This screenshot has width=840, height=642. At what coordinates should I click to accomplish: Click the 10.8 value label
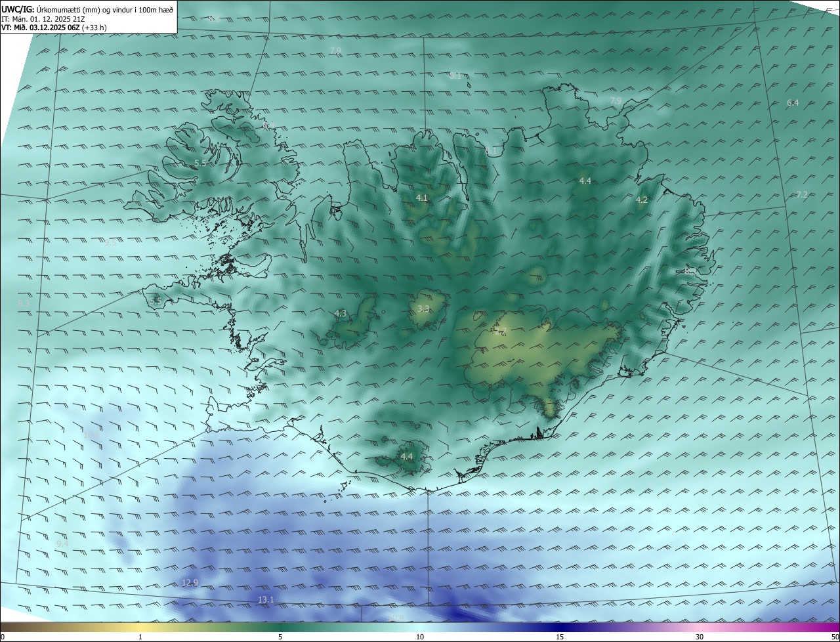tap(91, 435)
